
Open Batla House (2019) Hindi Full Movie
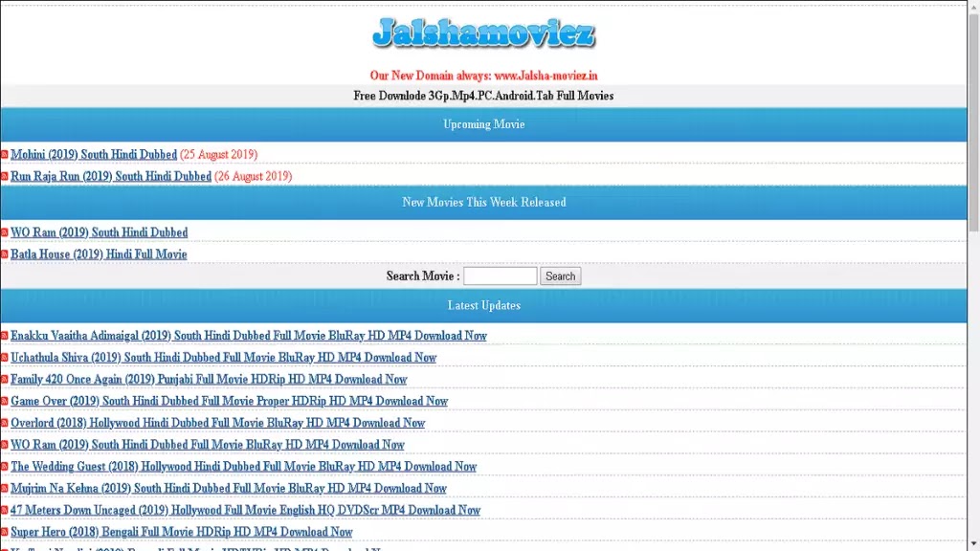coord(99,254)
